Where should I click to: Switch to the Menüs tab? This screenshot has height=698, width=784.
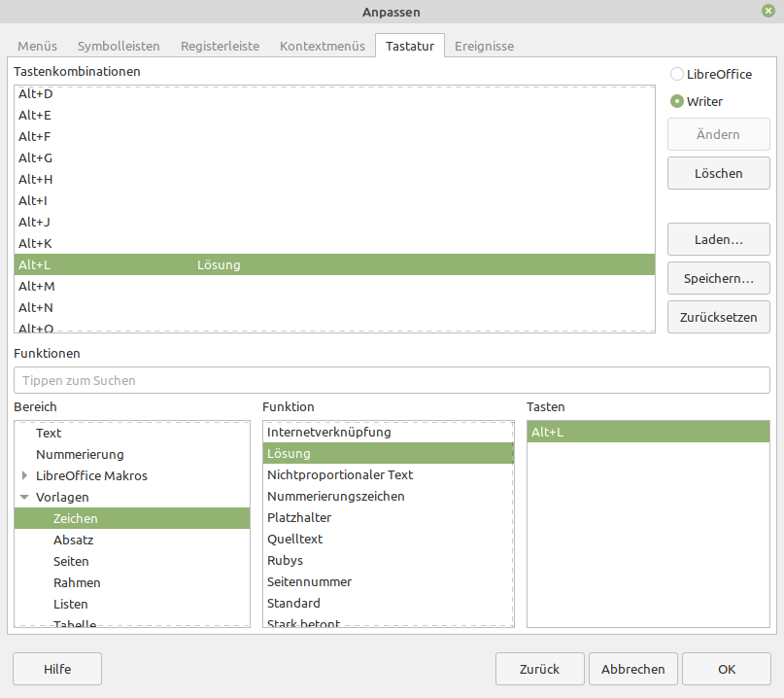tap(37, 46)
